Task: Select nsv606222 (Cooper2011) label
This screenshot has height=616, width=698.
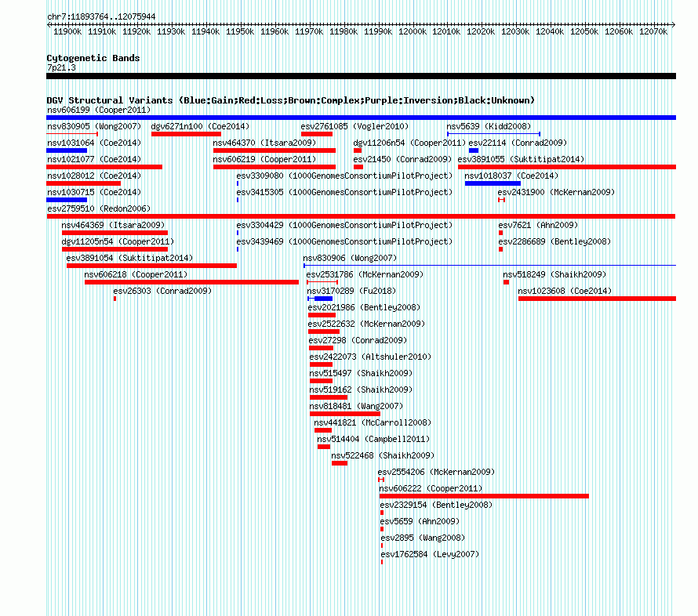Action: [431, 488]
